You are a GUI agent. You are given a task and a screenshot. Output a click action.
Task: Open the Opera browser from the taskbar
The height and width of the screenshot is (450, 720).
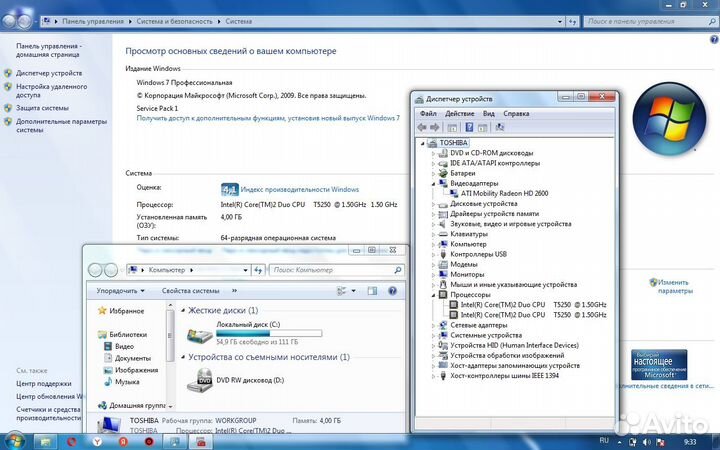(72, 442)
